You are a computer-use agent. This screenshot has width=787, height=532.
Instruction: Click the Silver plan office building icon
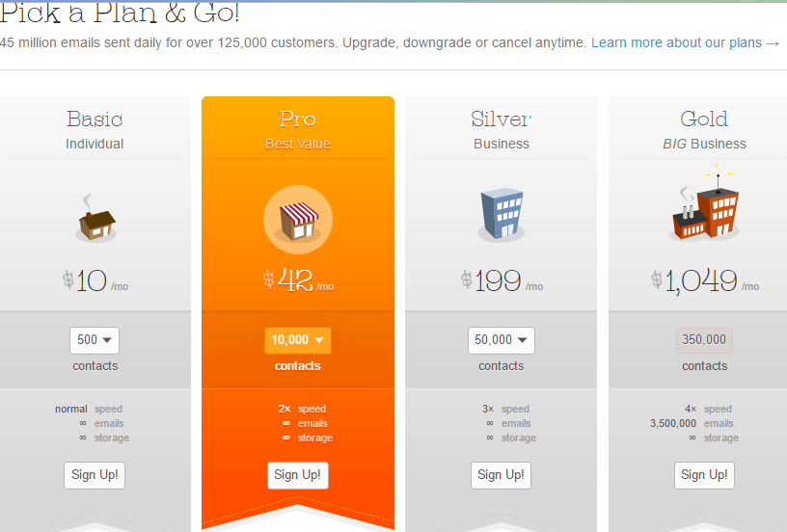[x=501, y=214]
